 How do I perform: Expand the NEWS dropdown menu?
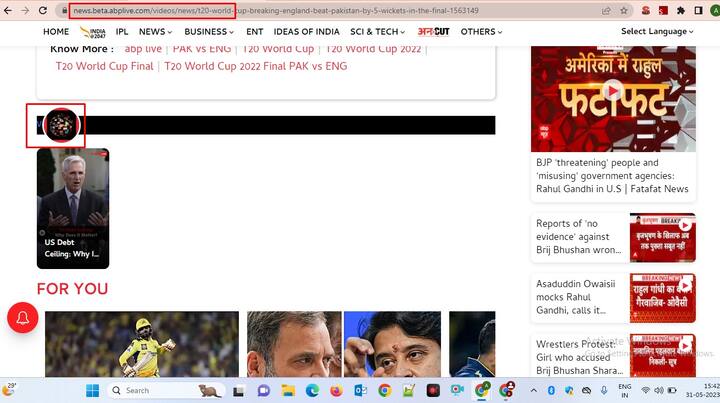click(155, 32)
